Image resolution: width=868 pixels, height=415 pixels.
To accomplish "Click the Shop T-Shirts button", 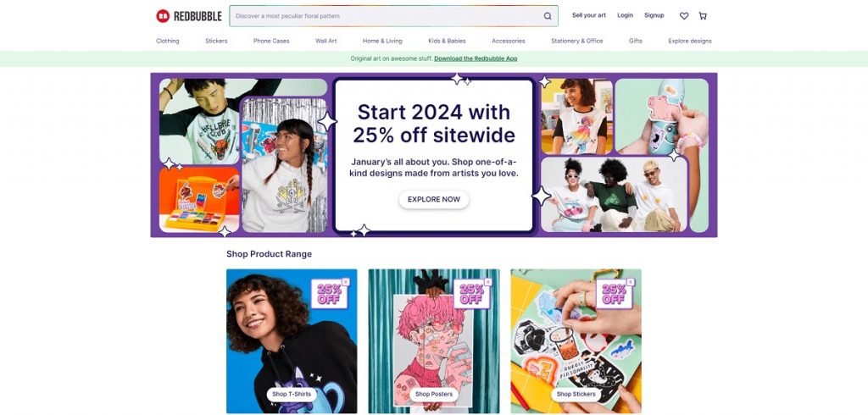I will pos(292,394).
